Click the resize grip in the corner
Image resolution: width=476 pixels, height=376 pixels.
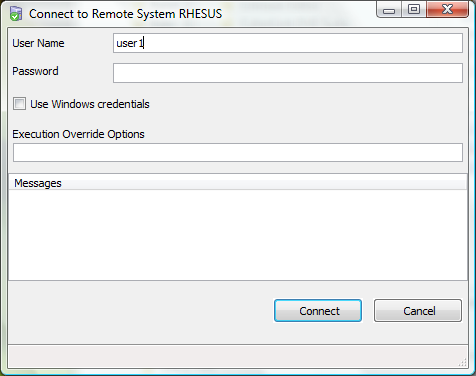click(x=462, y=362)
